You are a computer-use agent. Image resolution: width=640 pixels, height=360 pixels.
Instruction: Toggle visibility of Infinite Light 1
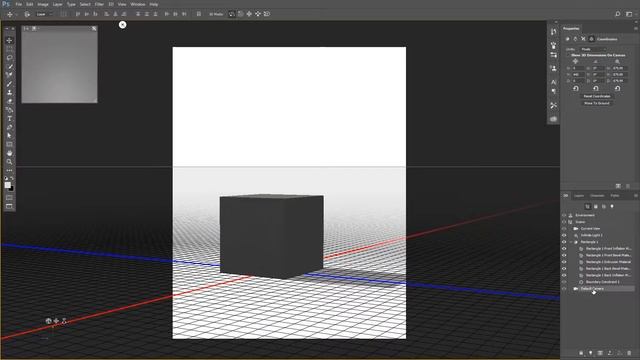pos(564,236)
